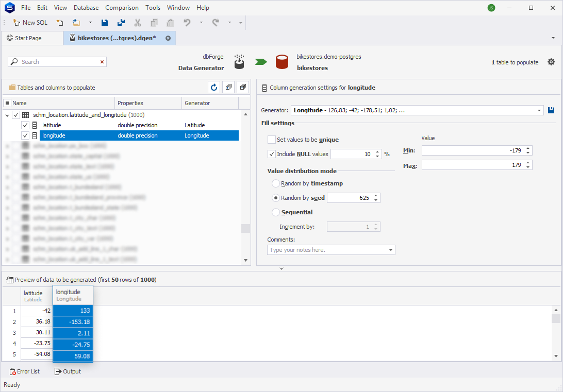
Task: Open the Edit menu
Action: [42, 8]
